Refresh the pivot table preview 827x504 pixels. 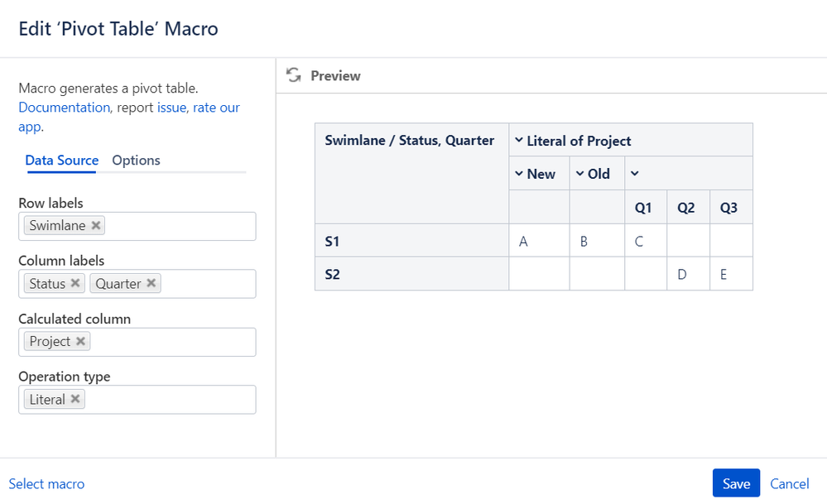(293, 75)
